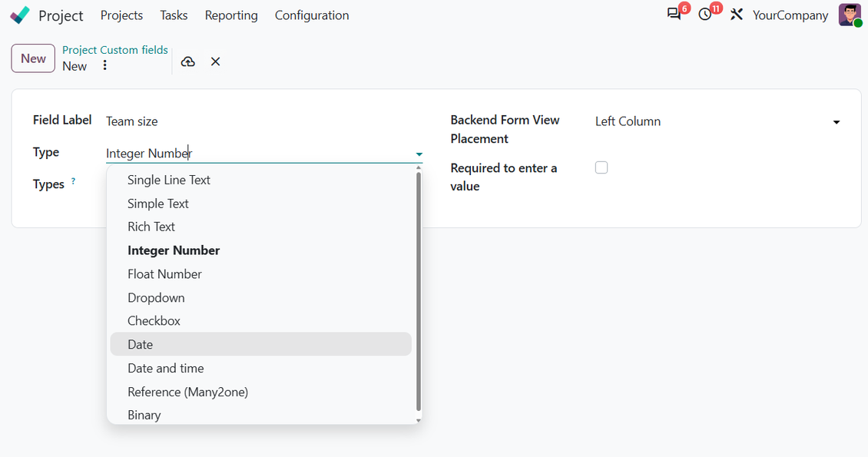The image size is (868, 457).
Task: Choose Date and time option
Action: coord(260,368)
